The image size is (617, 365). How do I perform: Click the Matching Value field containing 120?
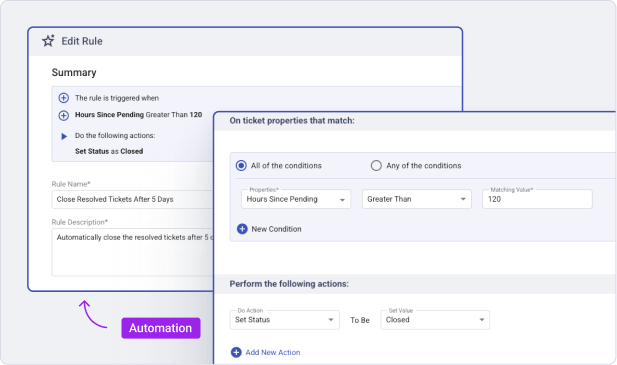pyautogui.click(x=537, y=199)
